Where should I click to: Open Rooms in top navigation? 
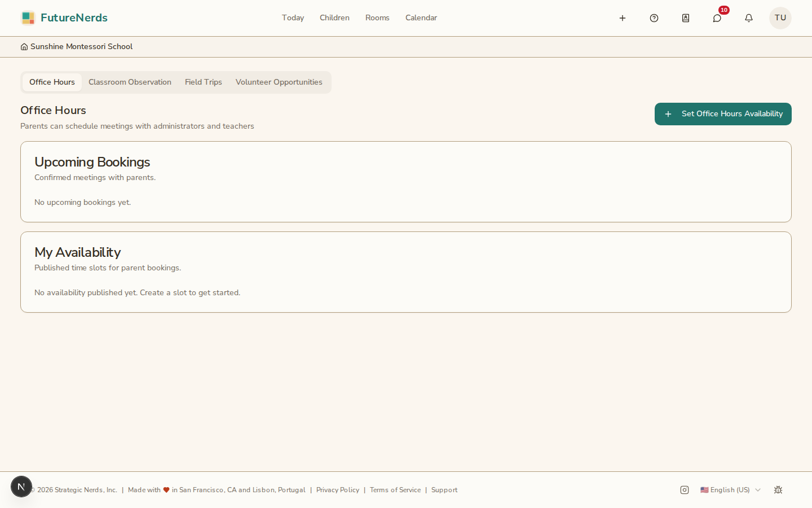click(x=377, y=18)
